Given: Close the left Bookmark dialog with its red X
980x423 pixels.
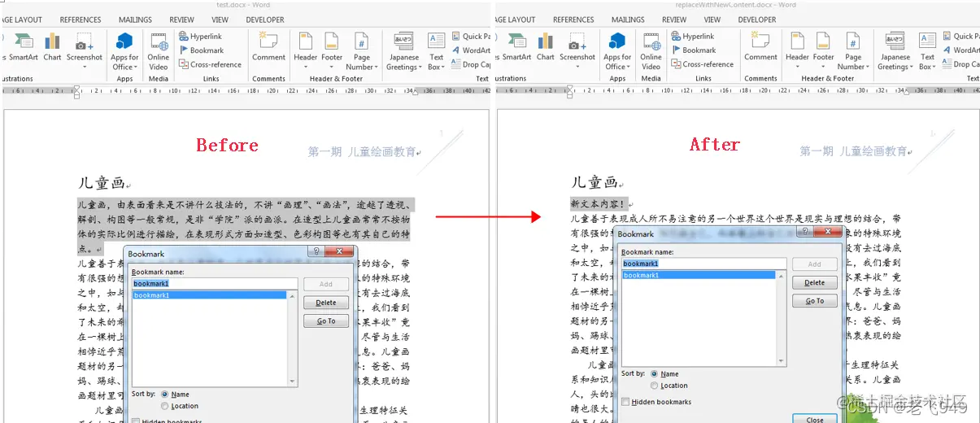Looking at the screenshot, I should pyautogui.click(x=339, y=253).
